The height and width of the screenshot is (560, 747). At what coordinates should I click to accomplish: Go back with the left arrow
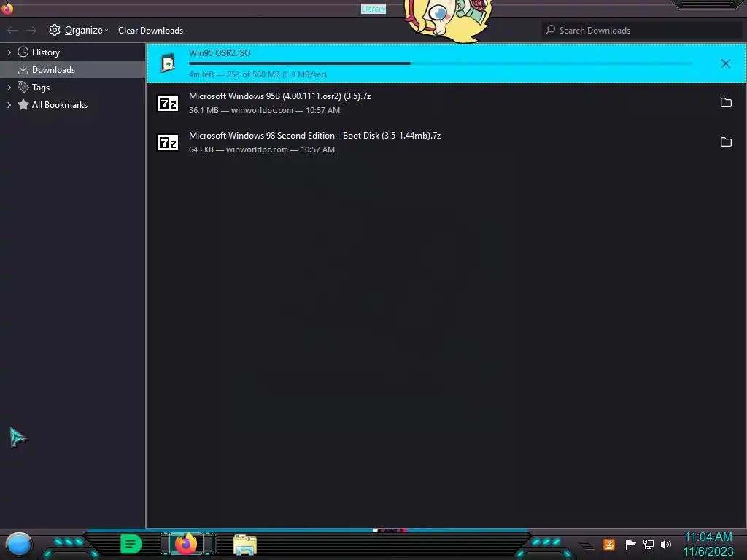click(12, 31)
